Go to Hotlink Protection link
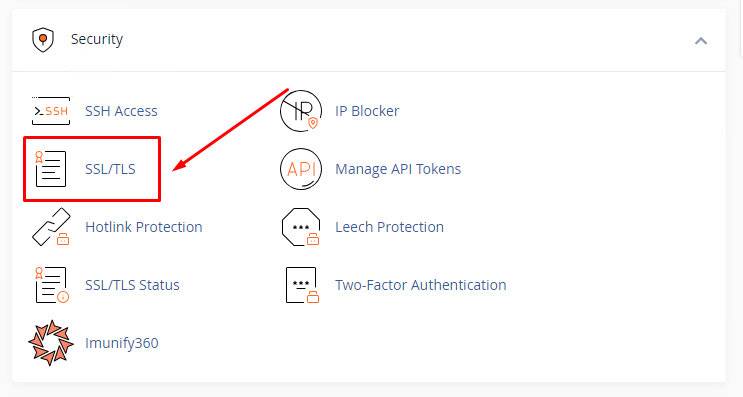The height and width of the screenshot is (397, 743). pyautogui.click(x=144, y=227)
